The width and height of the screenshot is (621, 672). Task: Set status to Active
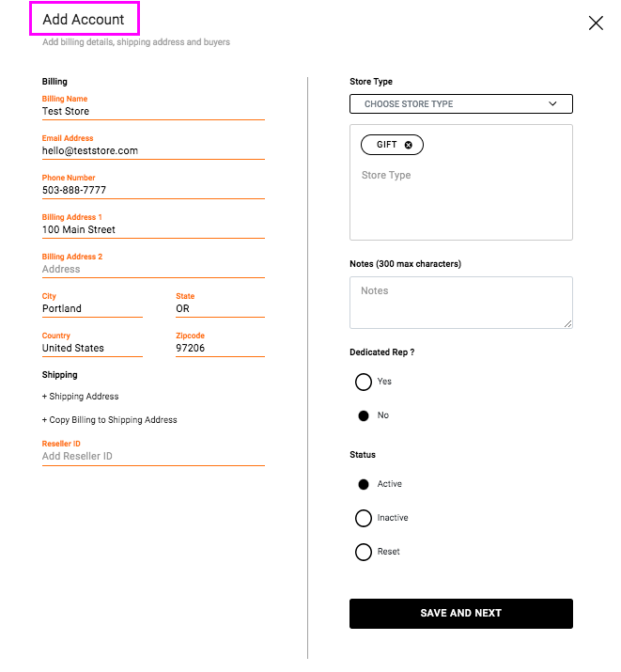(364, 484)
